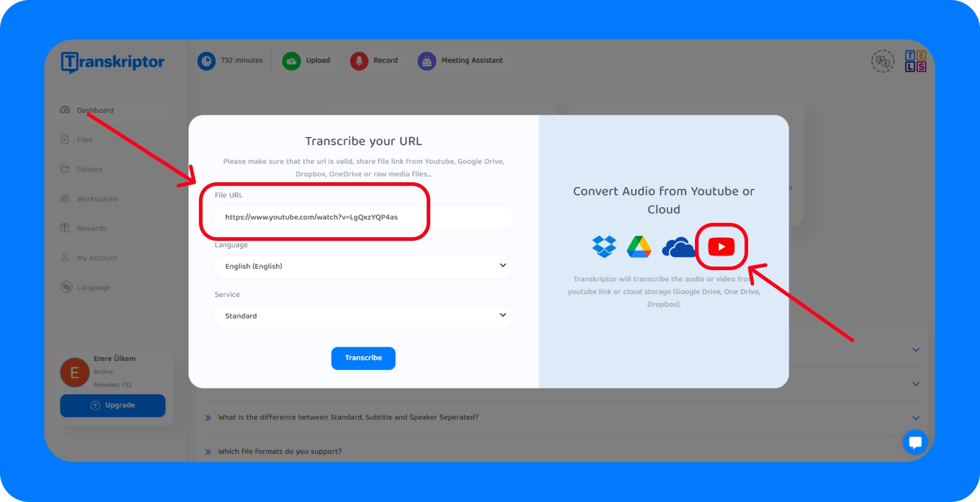Expand the topmost FAQ chevron on the right
This screenshot has height=502, width=980.
tap(916, 350)
